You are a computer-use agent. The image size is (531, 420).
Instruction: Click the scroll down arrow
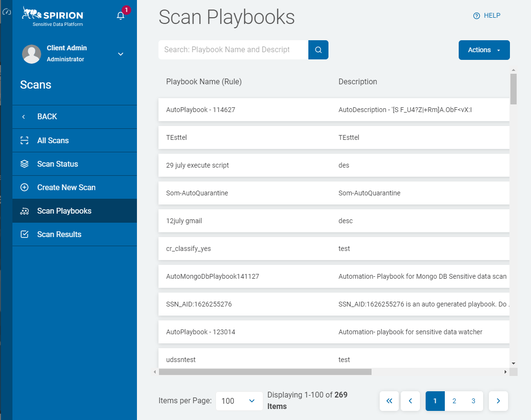(x=513, y=363)
